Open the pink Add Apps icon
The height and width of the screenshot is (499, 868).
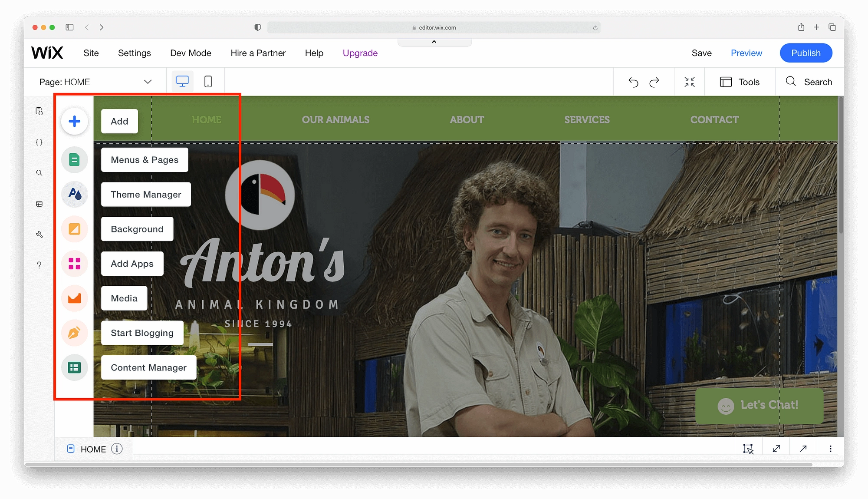coord(74,264)
